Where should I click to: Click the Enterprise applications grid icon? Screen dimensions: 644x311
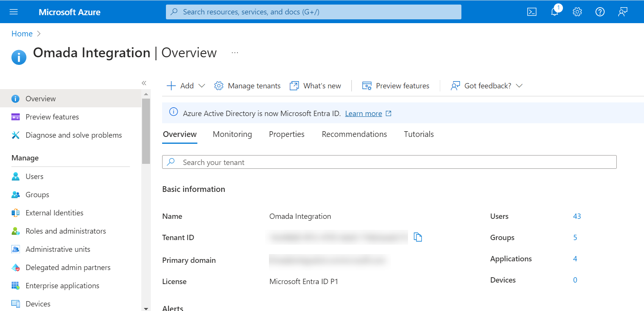pos(16,286)
